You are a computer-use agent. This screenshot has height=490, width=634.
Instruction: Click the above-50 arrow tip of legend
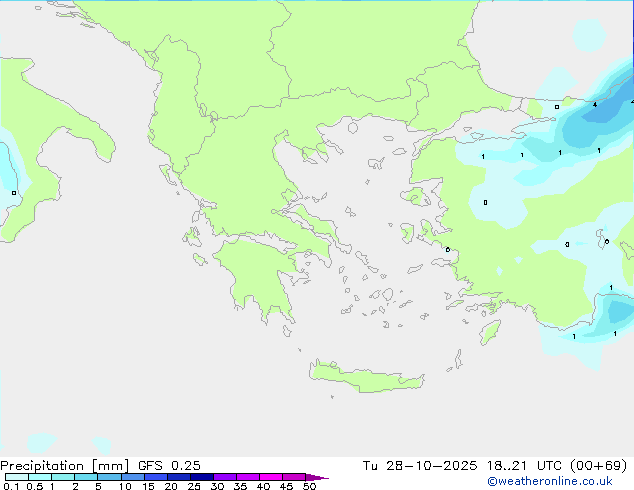pos(317,477)
